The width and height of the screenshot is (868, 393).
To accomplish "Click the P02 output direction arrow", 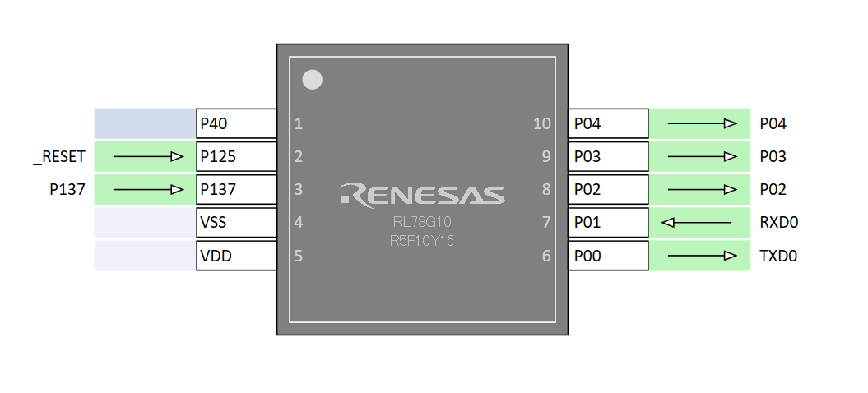I will (703, 189).
